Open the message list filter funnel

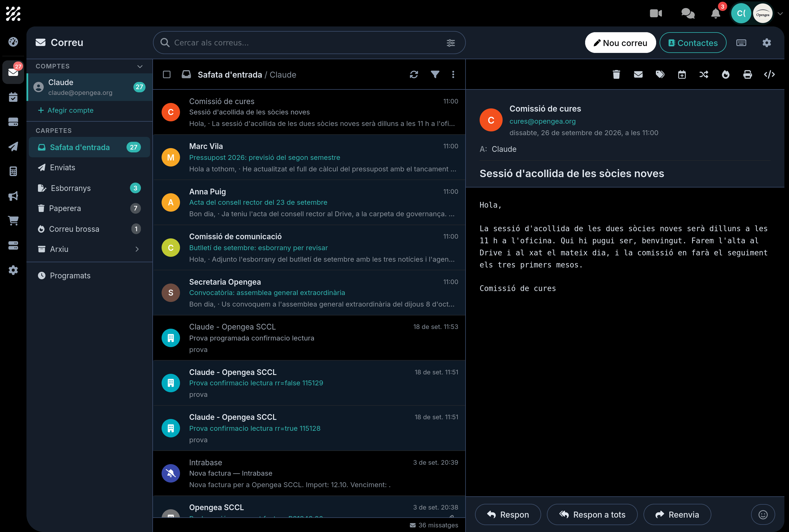pyautogui.click(x=435, y=74)
